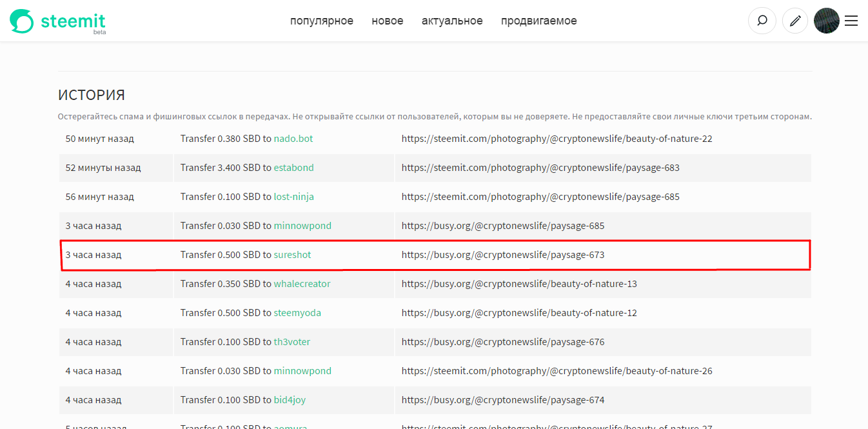Screen dimensions: 868x429
Task: Open the search magnifier icon
Action: tap(762, 21)
